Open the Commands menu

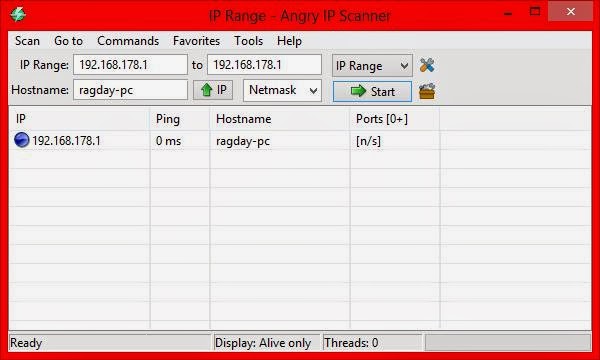pos(128,41)
